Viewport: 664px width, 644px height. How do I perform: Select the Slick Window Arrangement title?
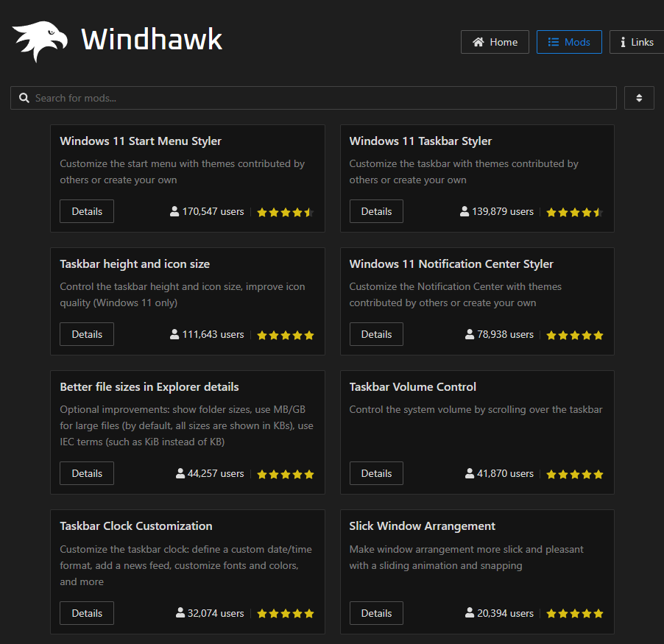tap(423, 526)
